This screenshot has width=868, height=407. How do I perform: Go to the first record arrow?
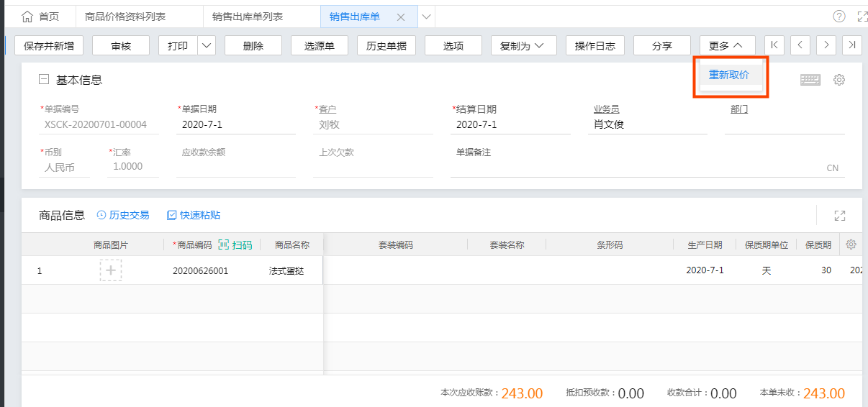click(x=774, y=45)
